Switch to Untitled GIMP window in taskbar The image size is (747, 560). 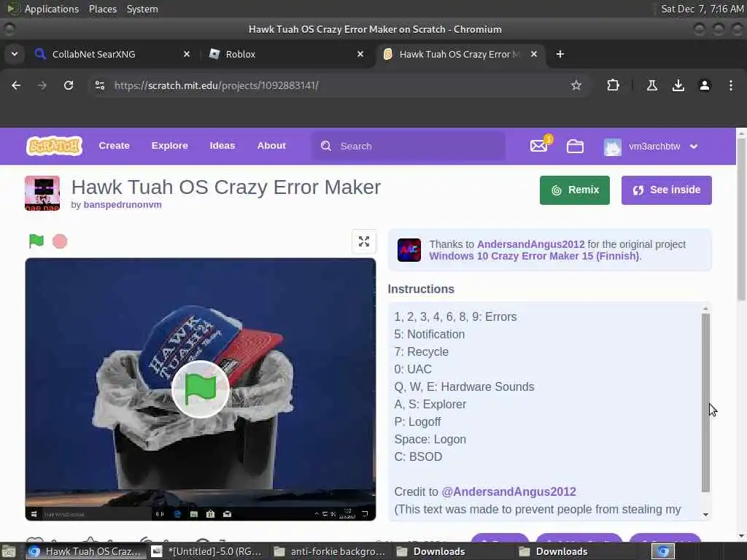(206, 551)
